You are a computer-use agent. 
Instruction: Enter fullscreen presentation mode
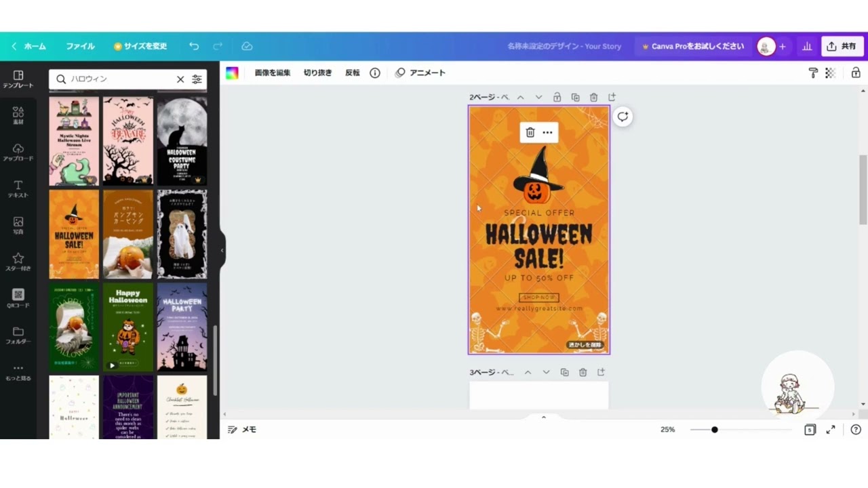(831, 430)
